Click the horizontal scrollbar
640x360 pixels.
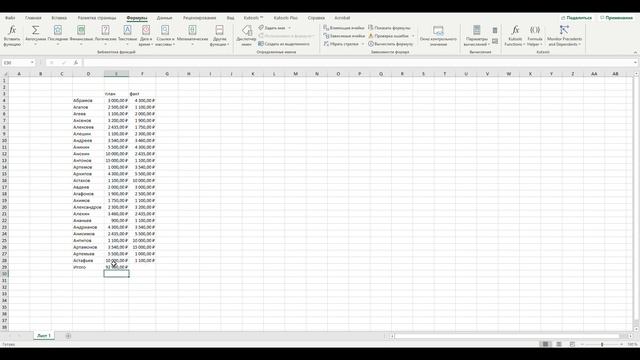click(x=507, y=336)
